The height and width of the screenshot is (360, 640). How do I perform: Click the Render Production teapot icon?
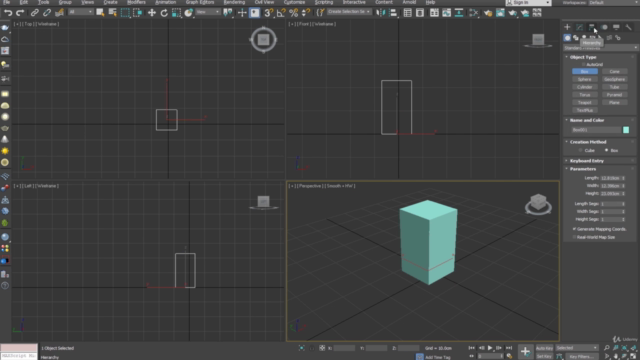[x=513, y=13]
